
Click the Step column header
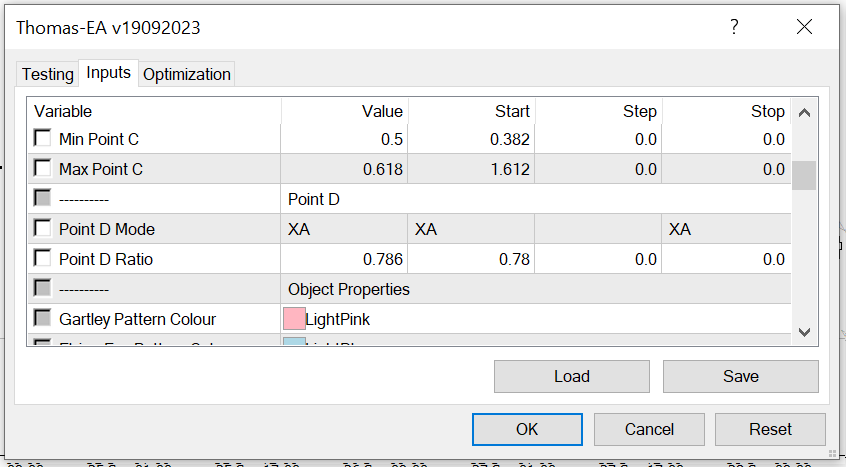pos(598,111)
